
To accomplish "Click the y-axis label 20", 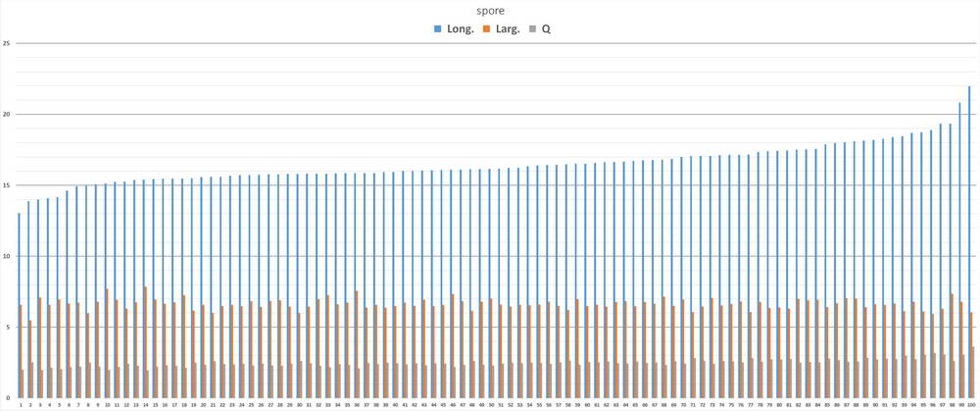I will coord(7,115).
